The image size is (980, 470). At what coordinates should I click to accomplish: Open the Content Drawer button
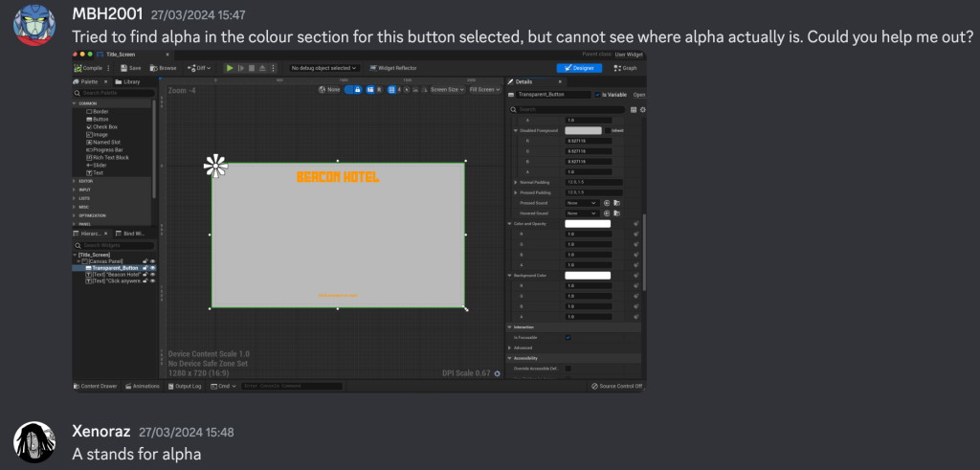click(94, 386)
